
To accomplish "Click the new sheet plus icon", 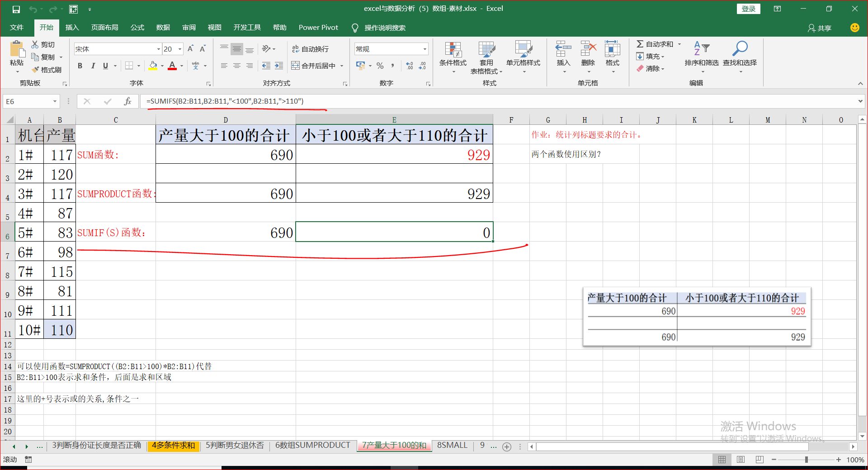I will 507,447.
